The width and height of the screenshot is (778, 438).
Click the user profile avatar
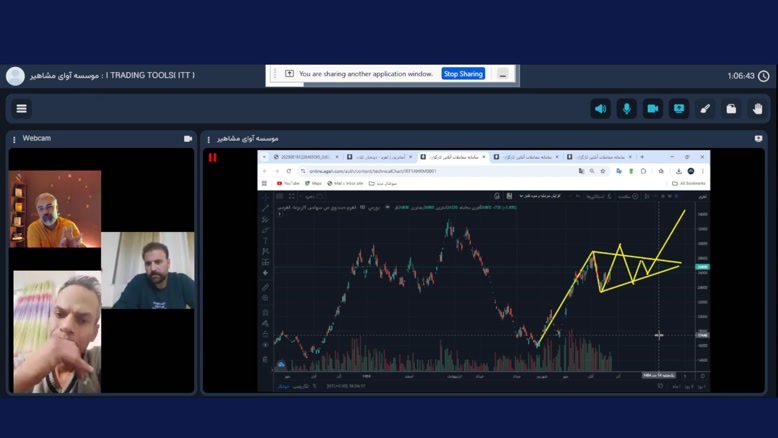pos(15,76)
